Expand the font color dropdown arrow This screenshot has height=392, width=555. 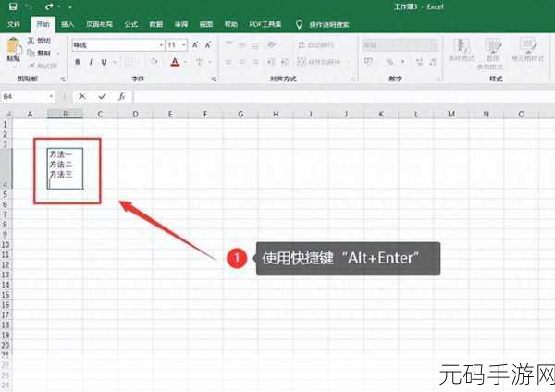coord(185,62)
